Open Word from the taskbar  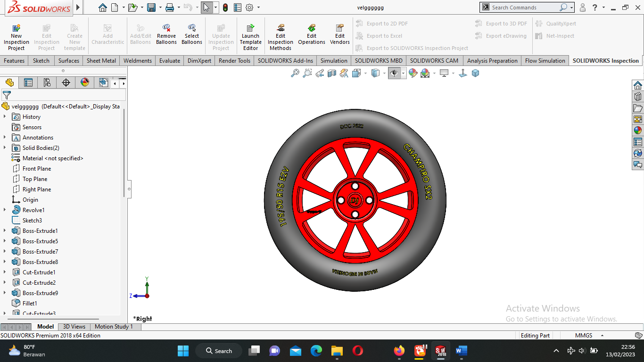461,351
